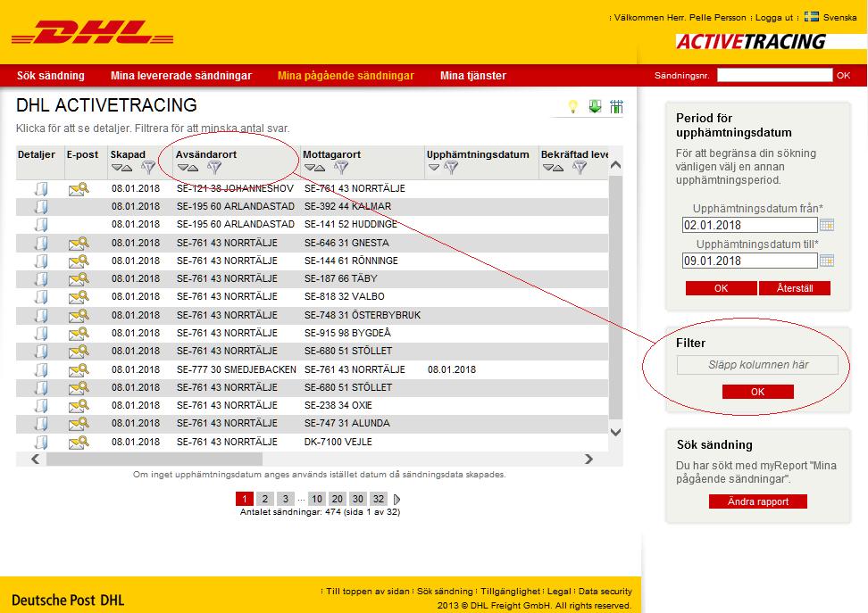Viewport: 868px width, 613px height.
Task: Jump to results page 10
Action: point(317,499)
